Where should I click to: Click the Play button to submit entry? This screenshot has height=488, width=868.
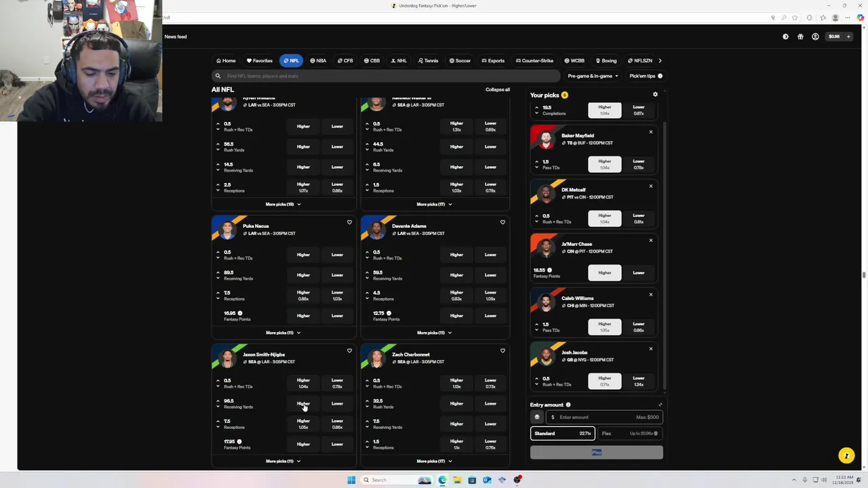pyautogui.click(x=597, y=452)
